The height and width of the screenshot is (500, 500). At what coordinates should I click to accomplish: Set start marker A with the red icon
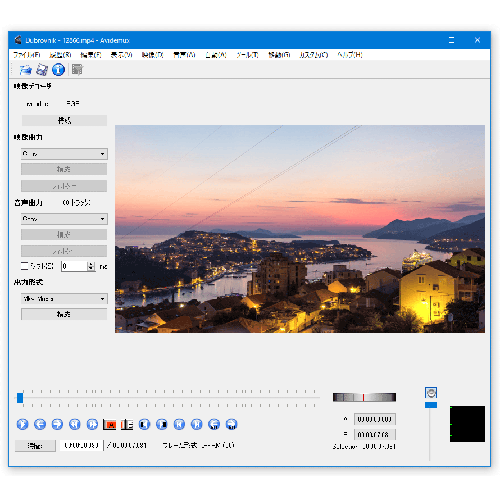(x=110, y=424)
